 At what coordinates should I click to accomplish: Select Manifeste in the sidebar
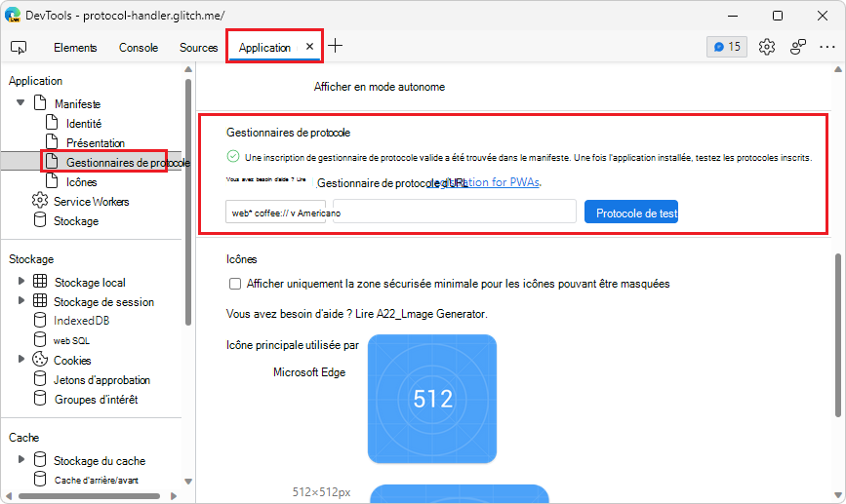[77, 103]
